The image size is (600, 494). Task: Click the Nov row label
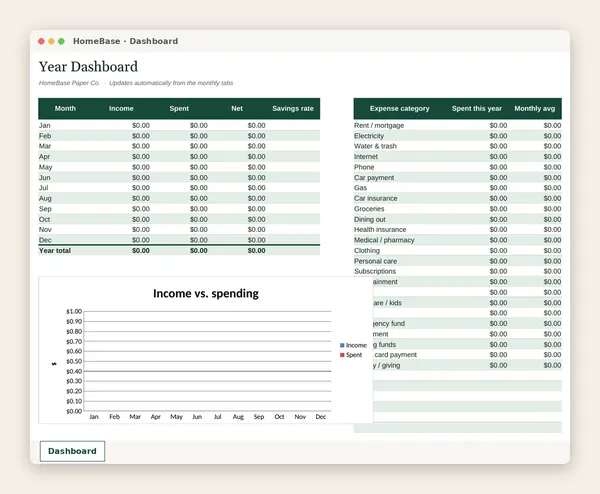45,230
